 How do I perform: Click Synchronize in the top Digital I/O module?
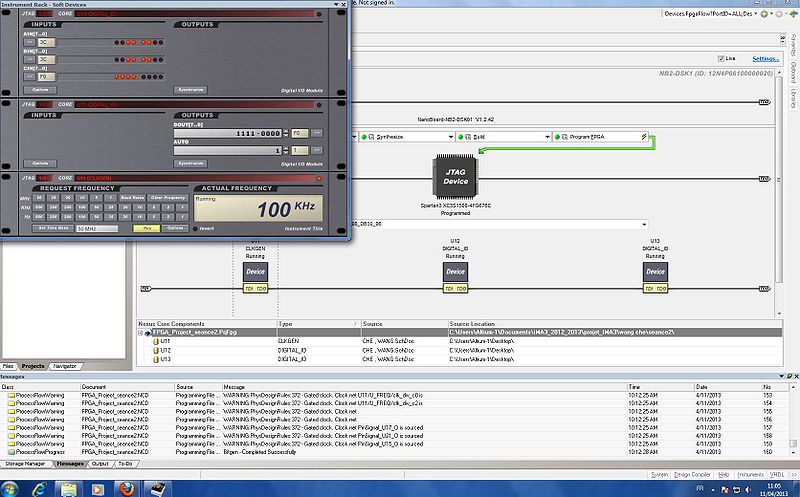pos(191,89)
